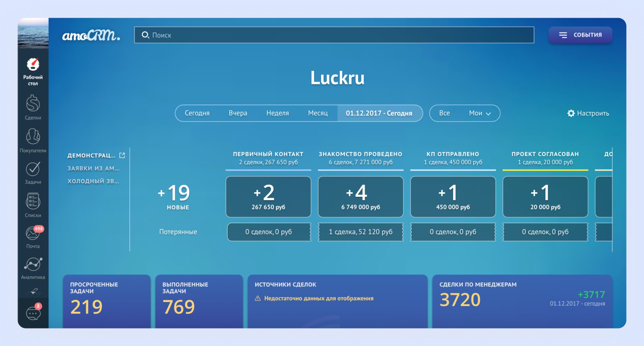Select the Месяц period tab
644x346 pixels.
[318, 113]
